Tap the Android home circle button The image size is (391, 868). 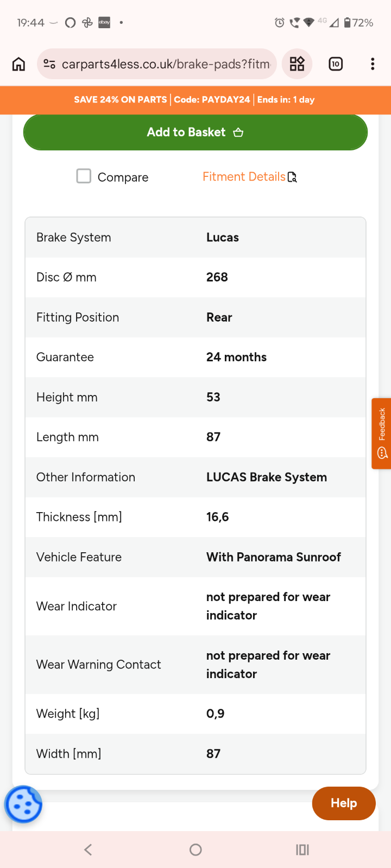click(x=195, y=850)
